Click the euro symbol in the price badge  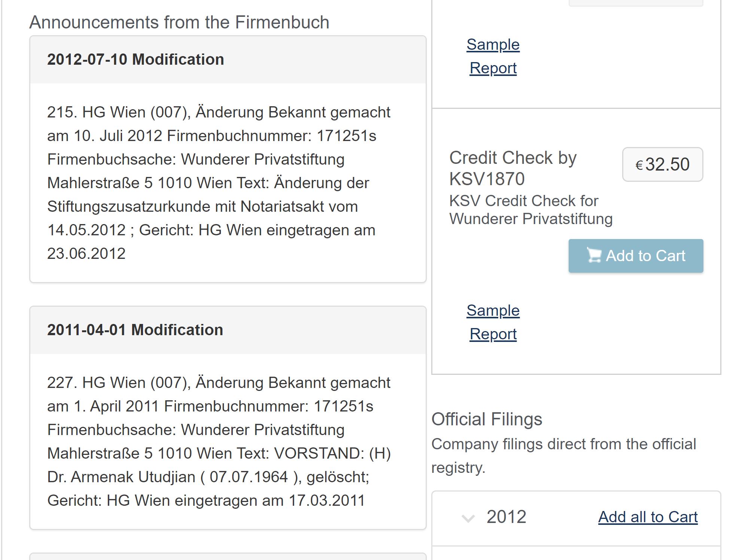pyautogui.click(x=639, y=165)
